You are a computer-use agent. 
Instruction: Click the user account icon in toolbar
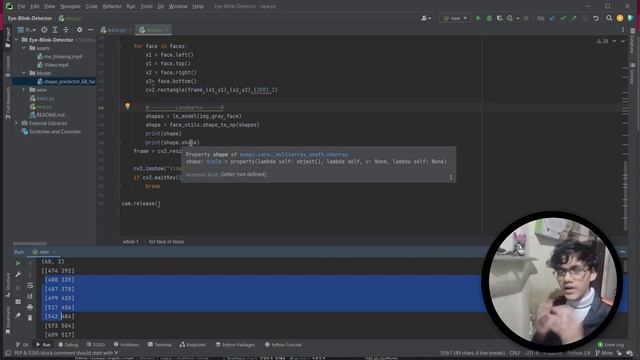(x=426, y=18)
